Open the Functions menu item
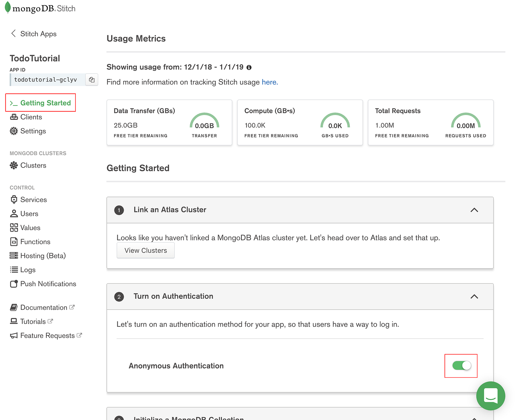 pyautogui.click(x=35, y=242)
